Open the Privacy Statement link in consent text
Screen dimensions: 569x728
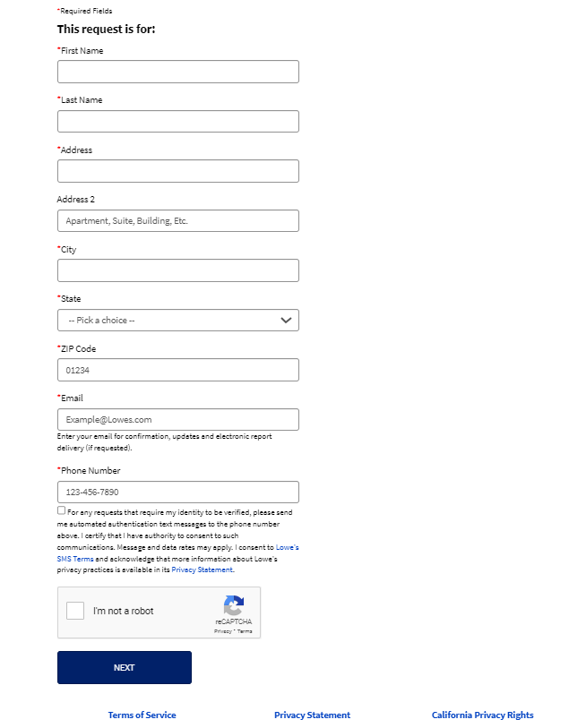tap(202, 570)
